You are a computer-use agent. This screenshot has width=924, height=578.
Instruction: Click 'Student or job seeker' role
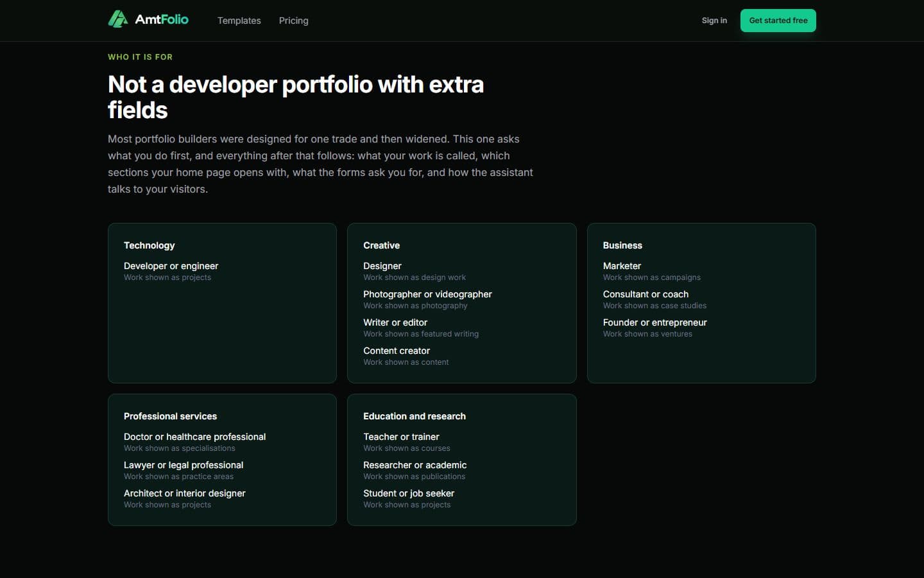(x=409, y=493)
